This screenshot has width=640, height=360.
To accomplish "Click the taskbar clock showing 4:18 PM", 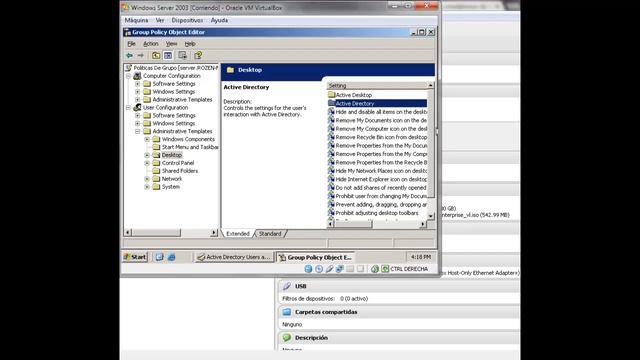I will click(x=420, y=257).
